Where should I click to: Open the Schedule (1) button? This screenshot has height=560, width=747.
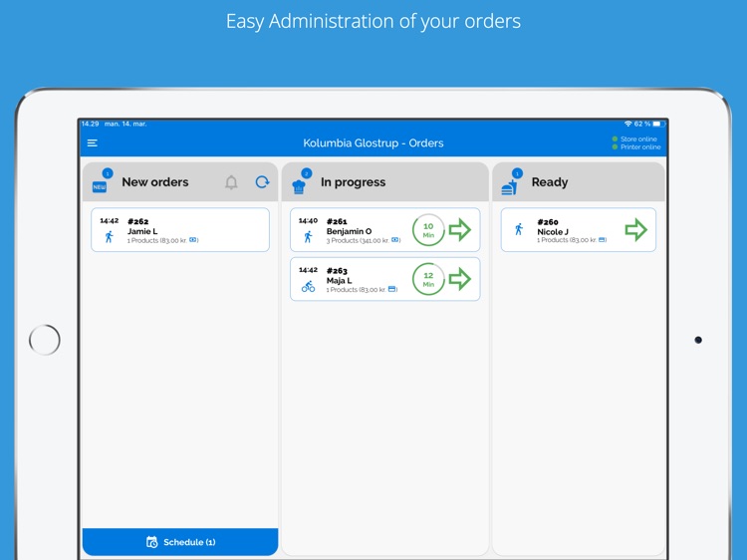point(180,542)
